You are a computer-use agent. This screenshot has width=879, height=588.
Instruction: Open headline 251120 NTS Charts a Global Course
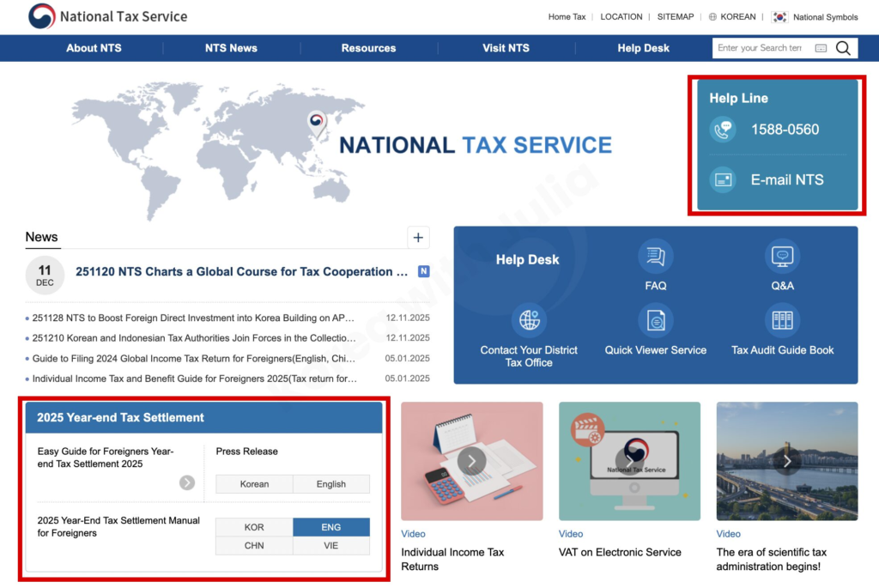[241, 271]
